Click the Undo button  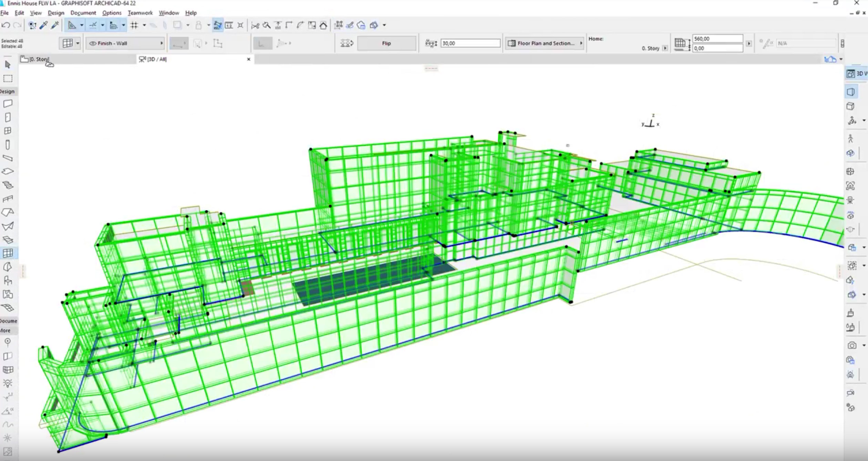6,25
